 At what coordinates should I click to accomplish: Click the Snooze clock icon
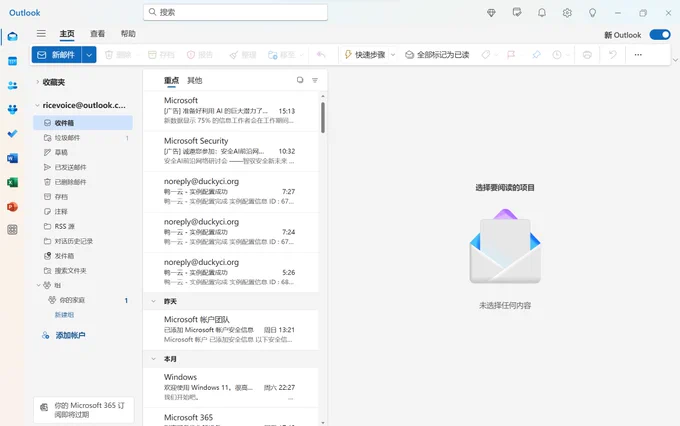(x=557, y=55)
